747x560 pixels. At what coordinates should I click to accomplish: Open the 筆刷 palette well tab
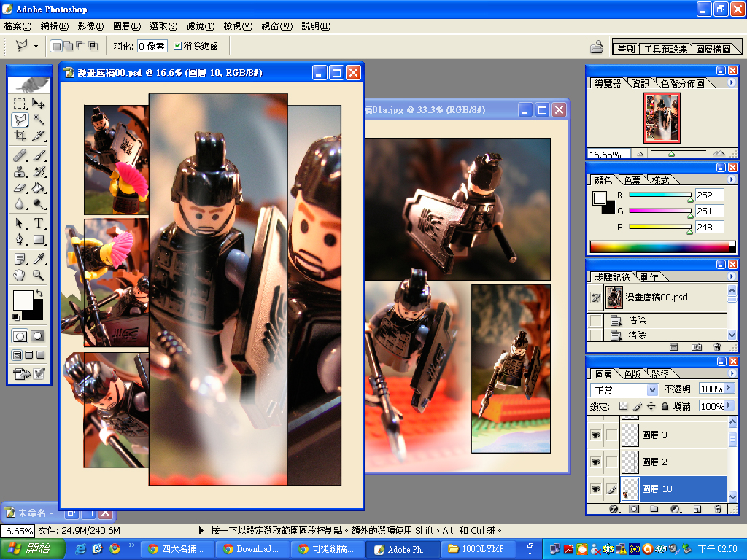(x=626, y=49)
